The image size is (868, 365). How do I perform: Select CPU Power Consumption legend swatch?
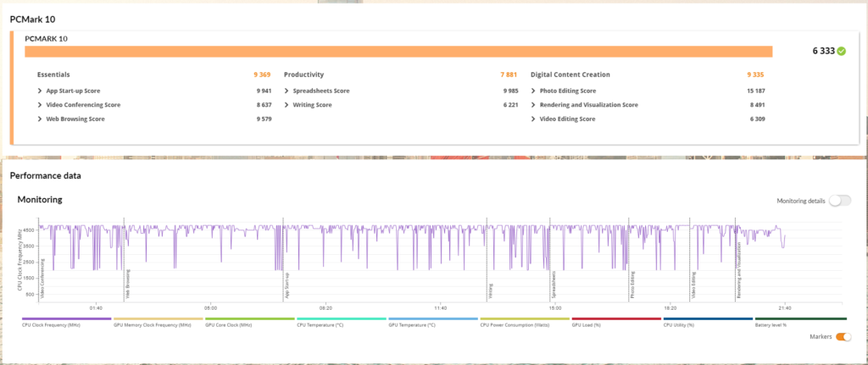[525, 319]
